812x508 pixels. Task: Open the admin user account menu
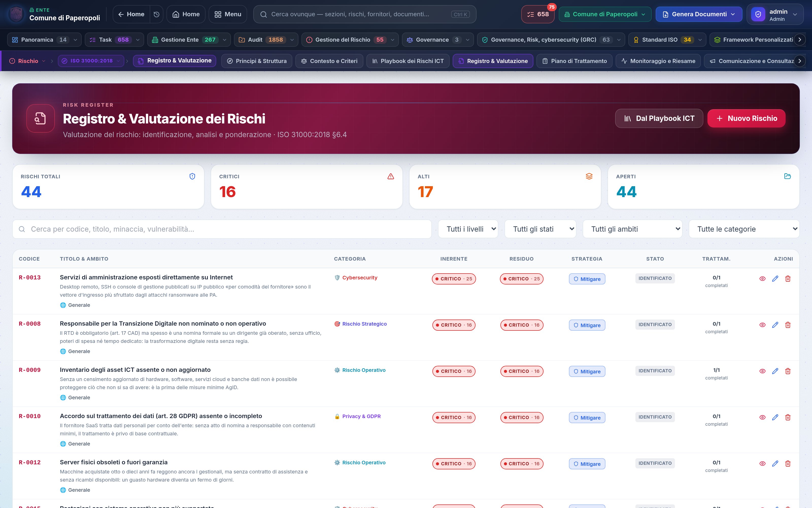click(x=775, y=14)
